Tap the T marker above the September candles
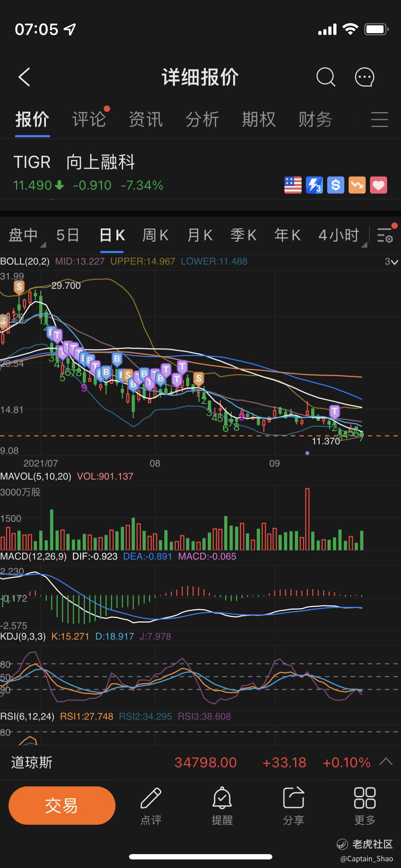 click(x=334, y=412)
